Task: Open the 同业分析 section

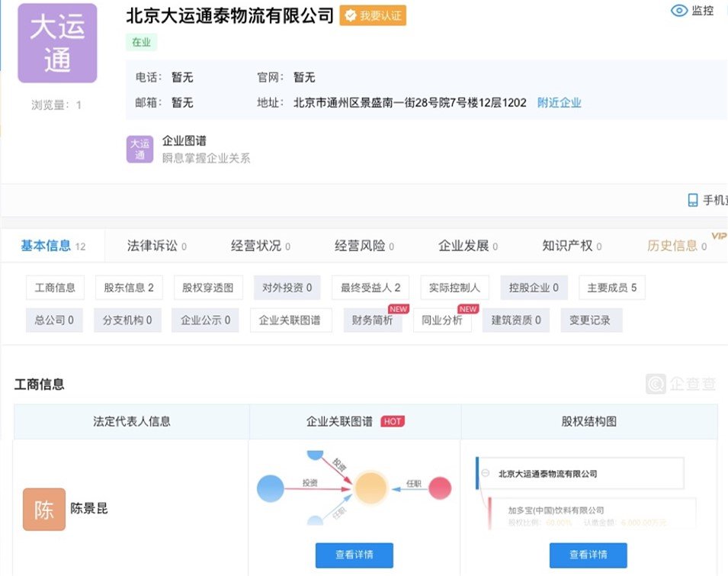Action: (x=442, y=320)
